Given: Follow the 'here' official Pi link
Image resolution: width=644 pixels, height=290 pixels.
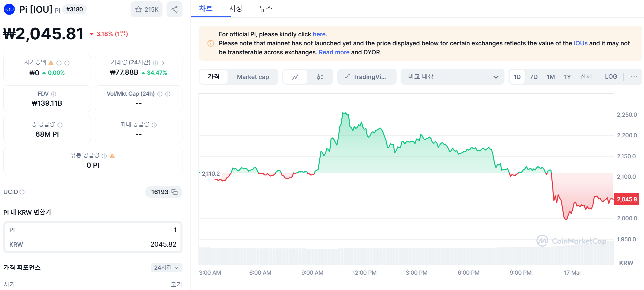Looking at the screenshot, I should pos(319,34).
